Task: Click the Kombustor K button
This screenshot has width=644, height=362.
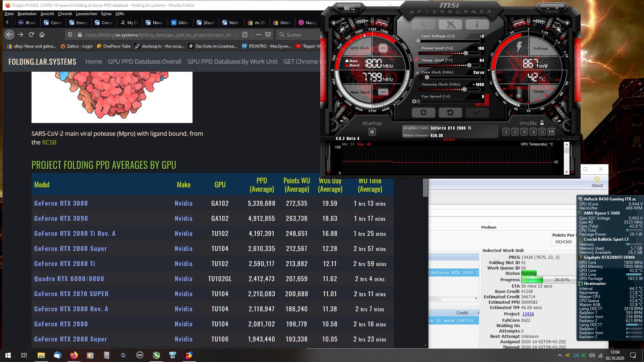Action: [x=423, y=24]
